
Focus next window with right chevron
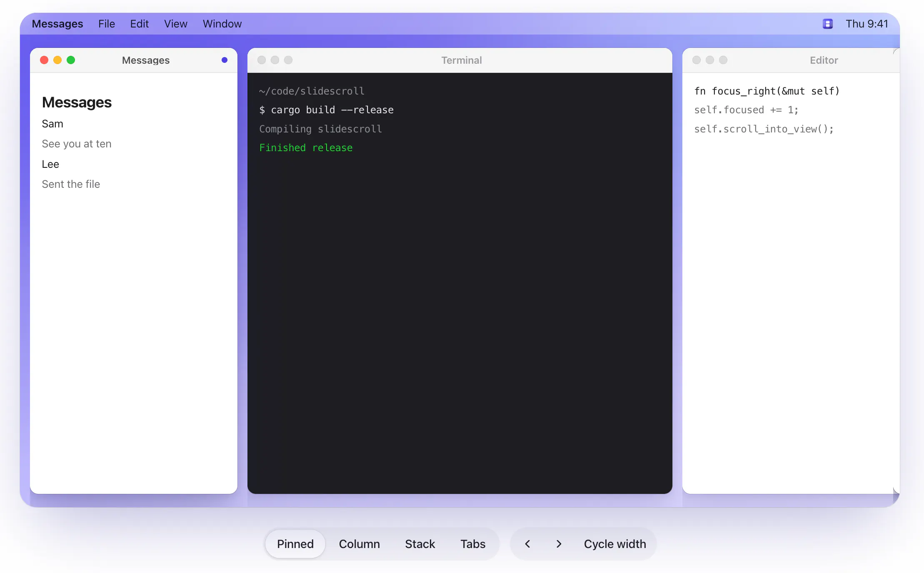559,544
